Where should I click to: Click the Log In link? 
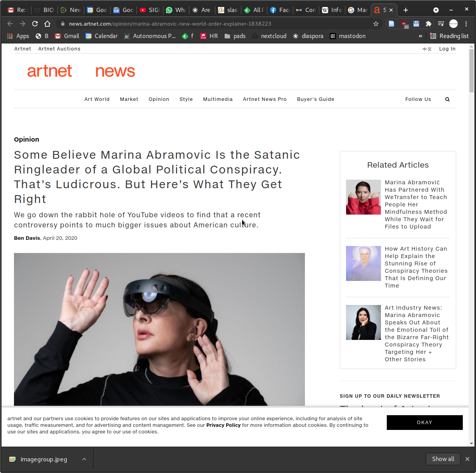pos(447,49)
